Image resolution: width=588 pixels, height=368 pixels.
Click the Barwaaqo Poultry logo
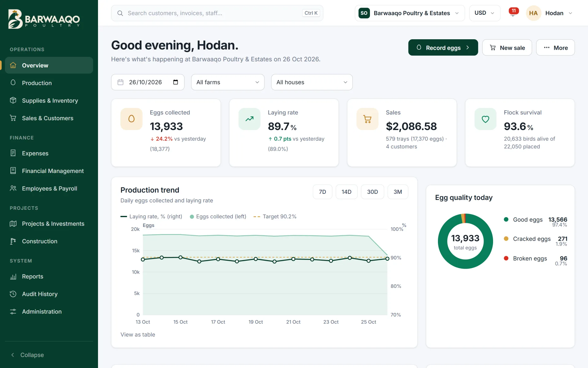pos(44,19)
